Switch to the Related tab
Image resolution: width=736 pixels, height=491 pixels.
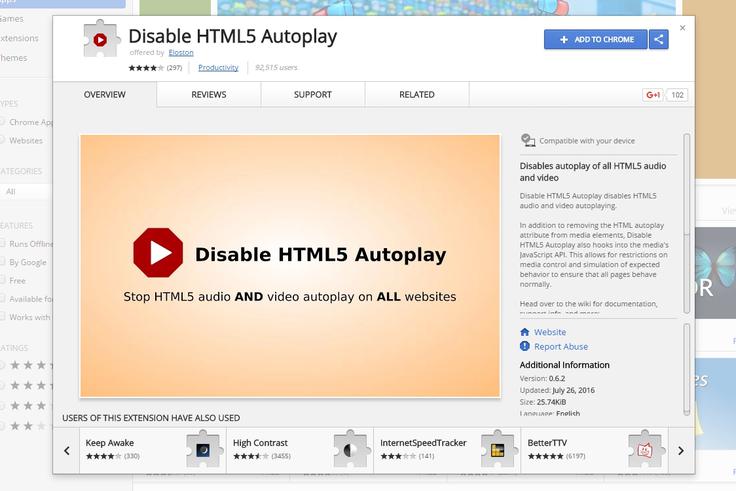click(417, 94)
